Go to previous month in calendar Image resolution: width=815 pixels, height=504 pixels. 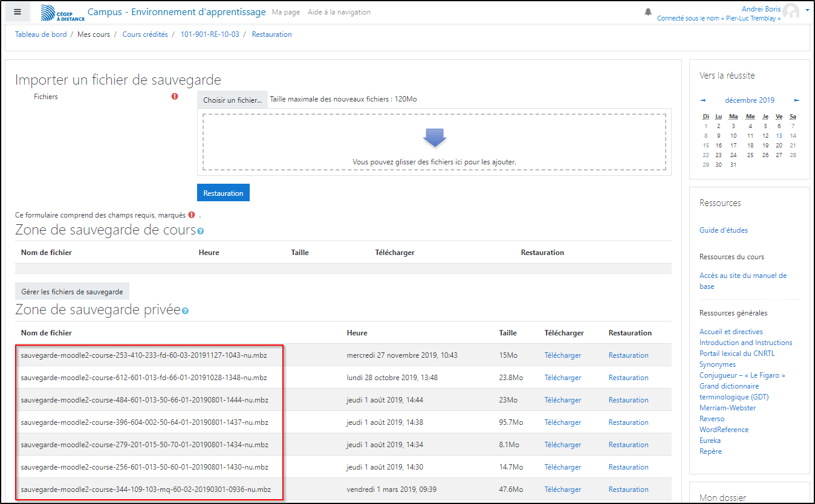point(703,100)
